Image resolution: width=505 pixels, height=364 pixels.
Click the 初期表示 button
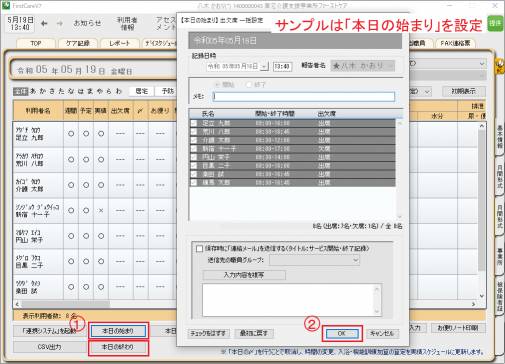(464, 91)
